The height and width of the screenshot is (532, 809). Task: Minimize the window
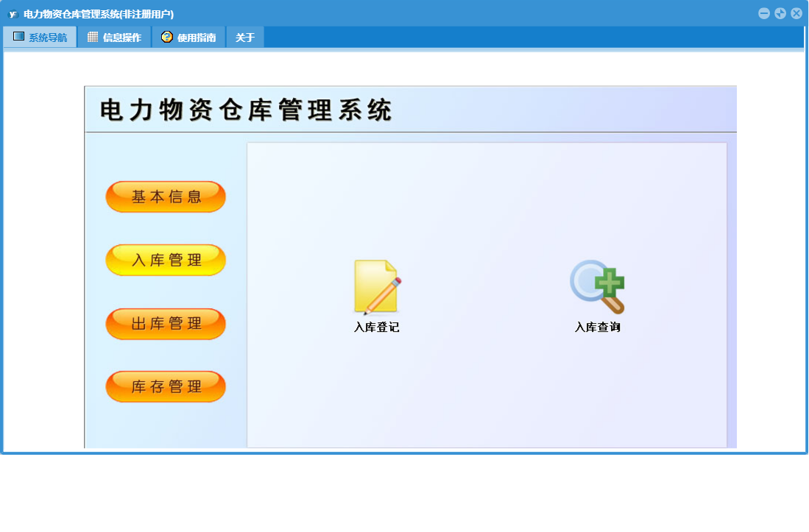[764, 14]
